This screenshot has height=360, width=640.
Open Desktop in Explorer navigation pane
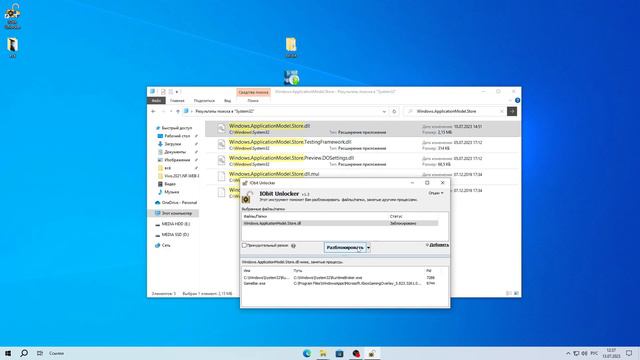(177, 136)
